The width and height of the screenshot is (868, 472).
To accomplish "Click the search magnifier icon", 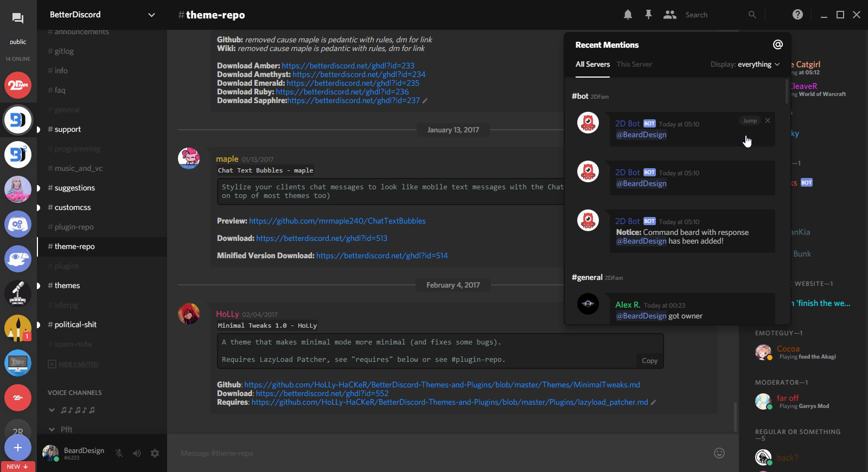I will point(752,15).
